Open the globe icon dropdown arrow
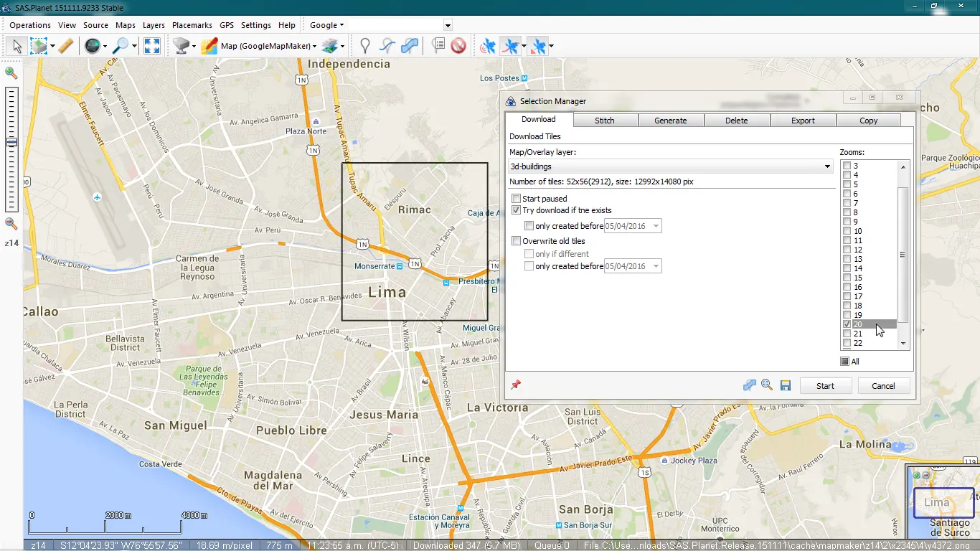The width and height of the screenshot is (980, 551). coord(105,47)
